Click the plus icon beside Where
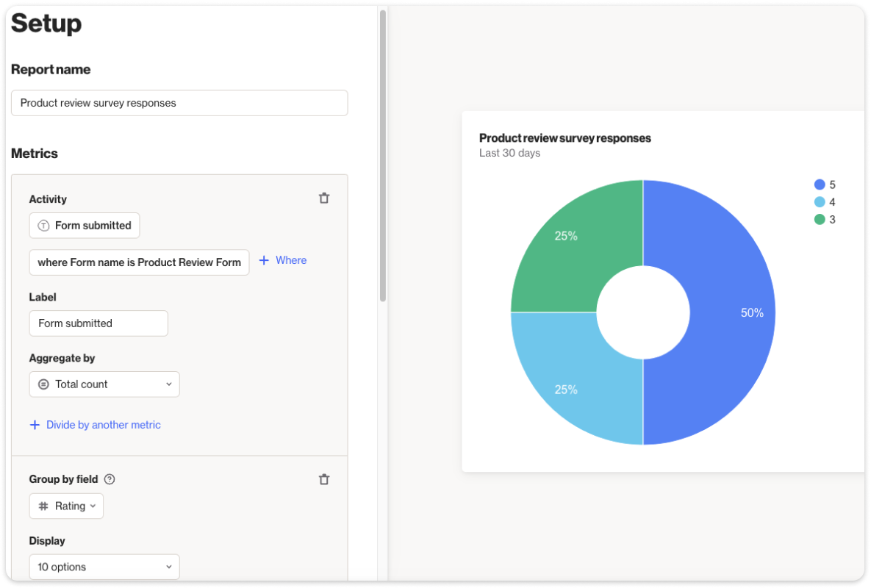882x588 pixels. (264, 260)
